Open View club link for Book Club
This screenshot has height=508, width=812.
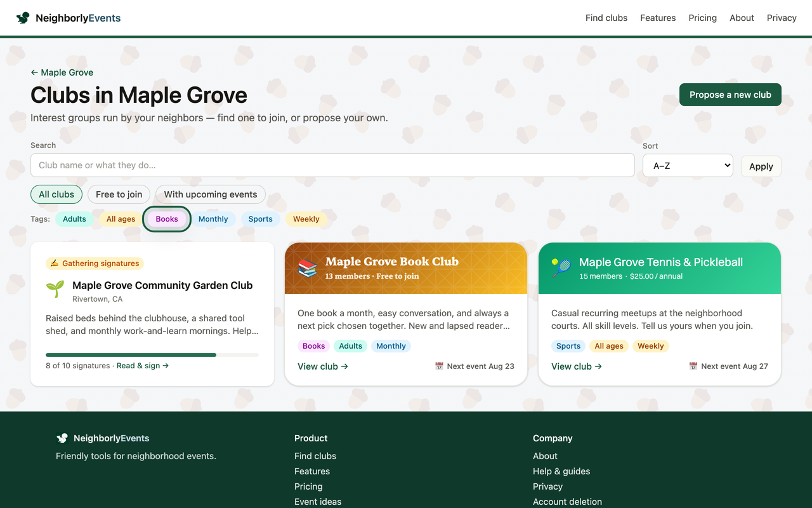[x=323, y=366]
